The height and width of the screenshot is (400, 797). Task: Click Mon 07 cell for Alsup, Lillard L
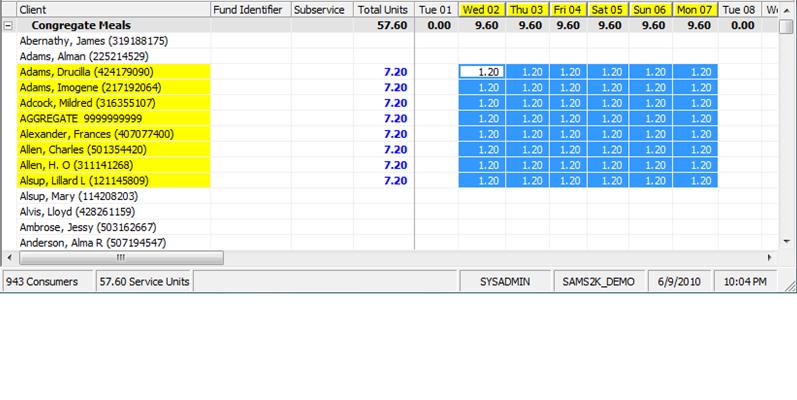[696, 181]
